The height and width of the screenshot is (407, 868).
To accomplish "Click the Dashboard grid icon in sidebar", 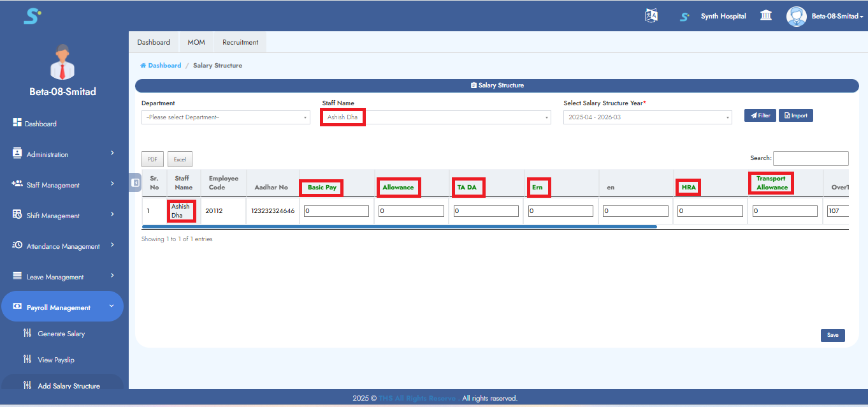I will [17, 123].
